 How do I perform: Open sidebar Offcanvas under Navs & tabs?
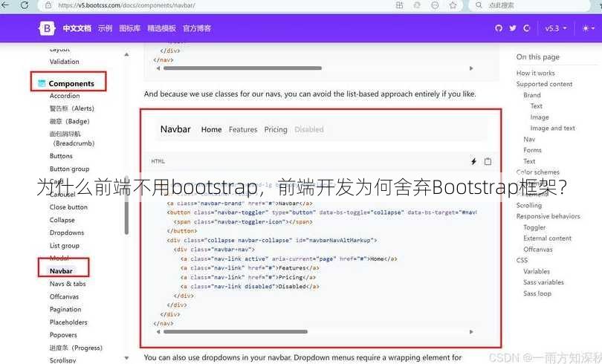pos(64,296)
